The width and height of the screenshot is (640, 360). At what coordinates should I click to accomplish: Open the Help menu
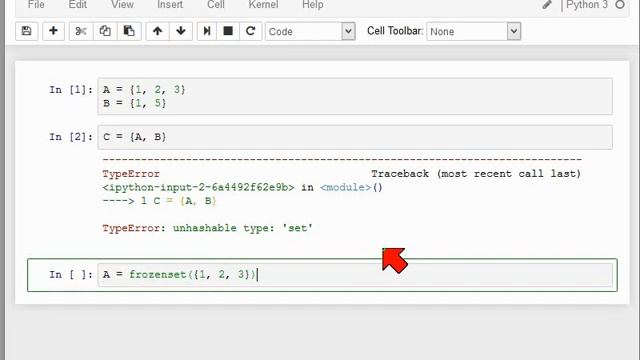313,5
